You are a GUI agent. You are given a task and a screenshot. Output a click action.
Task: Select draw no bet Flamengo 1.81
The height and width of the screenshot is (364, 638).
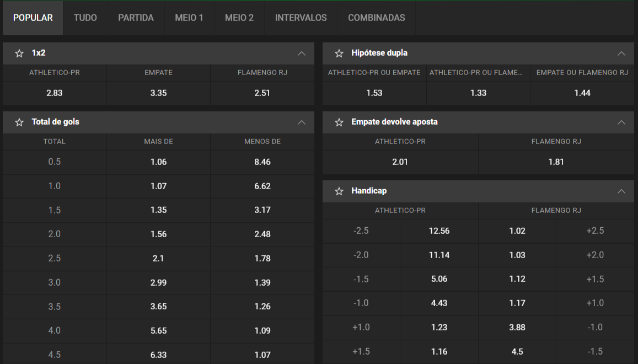(556, 162)
